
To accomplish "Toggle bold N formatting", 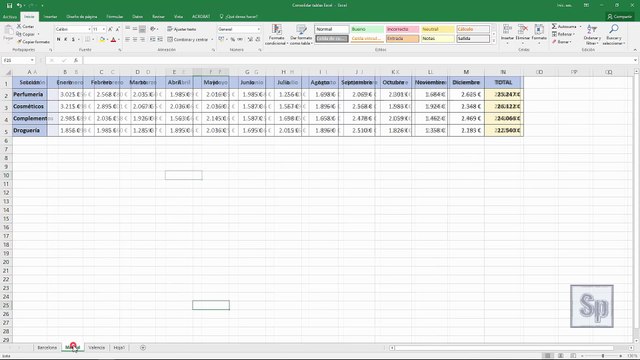I will [x=59, y=40].
